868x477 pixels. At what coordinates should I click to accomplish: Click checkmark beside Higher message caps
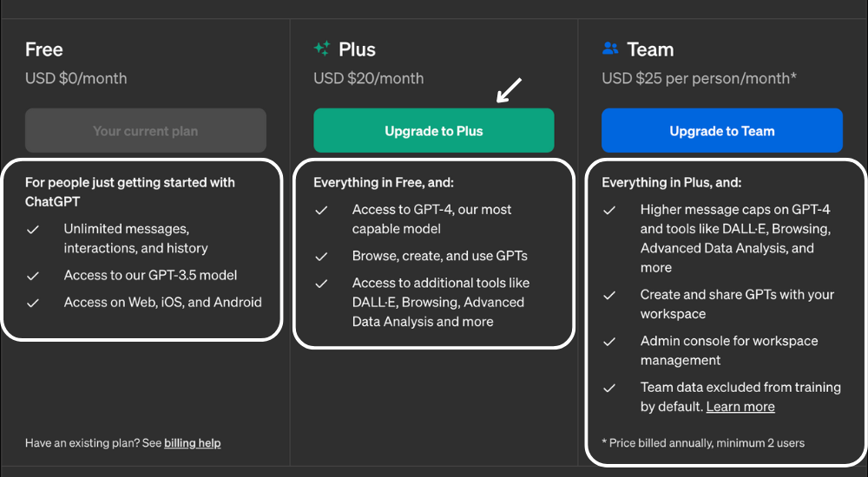point(609,210)
